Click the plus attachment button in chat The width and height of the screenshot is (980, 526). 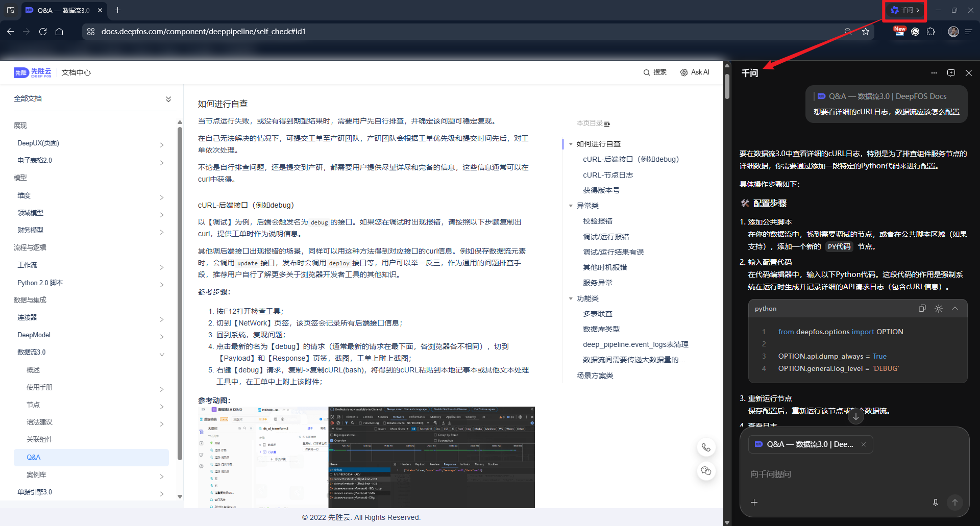tap(754, 503)
